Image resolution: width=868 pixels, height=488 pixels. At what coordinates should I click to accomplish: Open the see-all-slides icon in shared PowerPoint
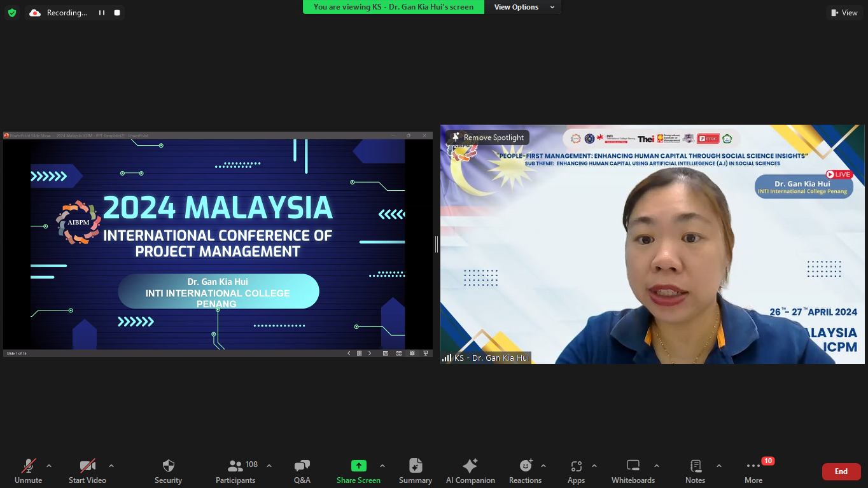[x=359, y=353]
